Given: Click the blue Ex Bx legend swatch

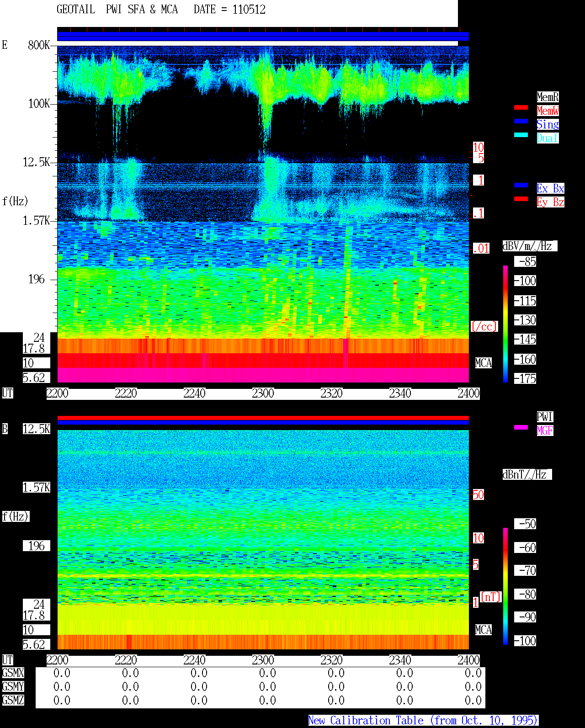Looking at the screenshot, I should pos(521,185).
